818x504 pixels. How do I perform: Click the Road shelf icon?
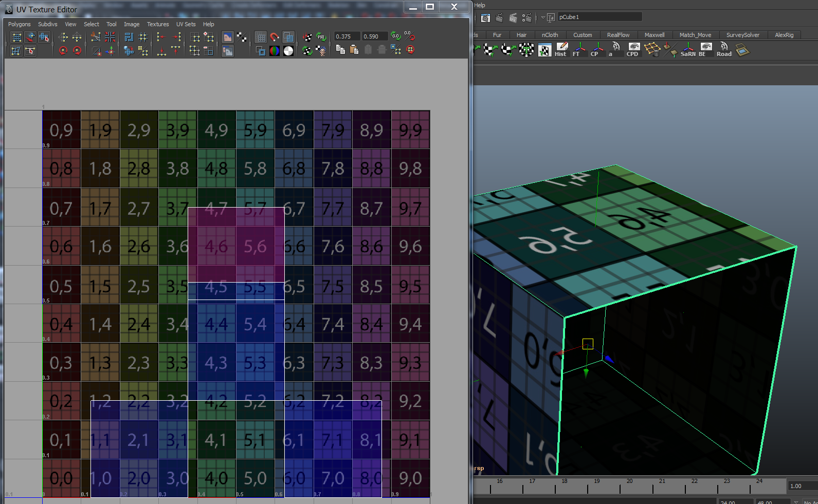tap(724, 50)
